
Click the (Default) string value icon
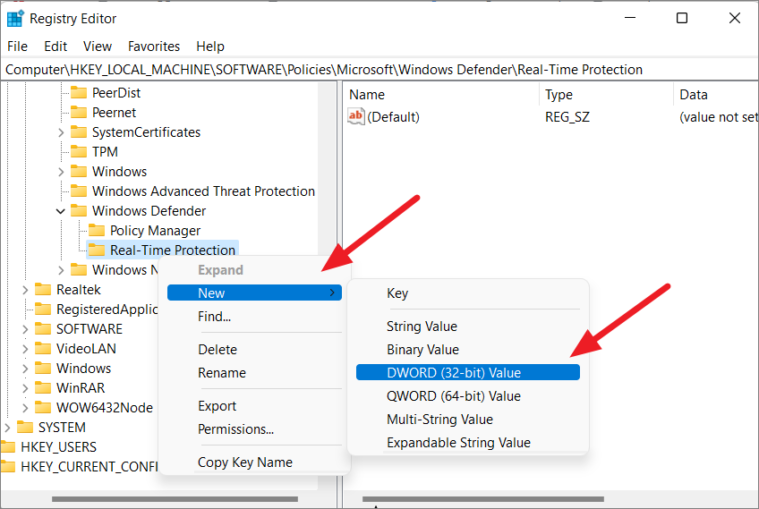(x=356, y=117)
